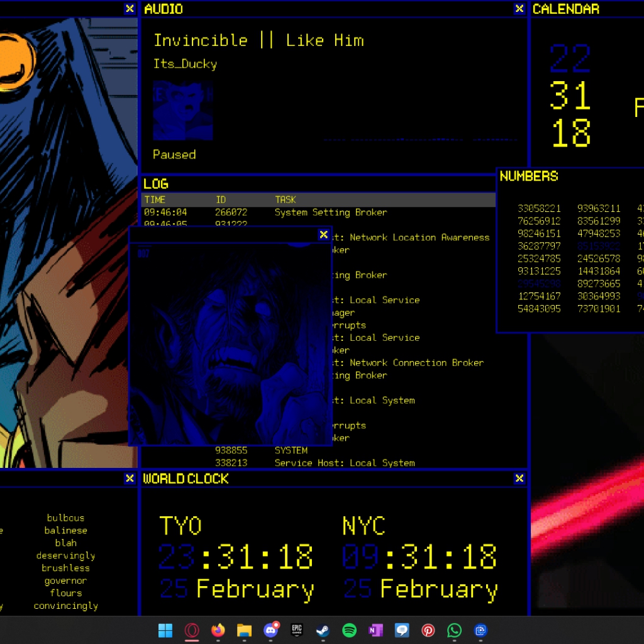This screenshot has width=644, height=644.
Task: Select log entry Network Connection Broker
Action: pos(408,363)
